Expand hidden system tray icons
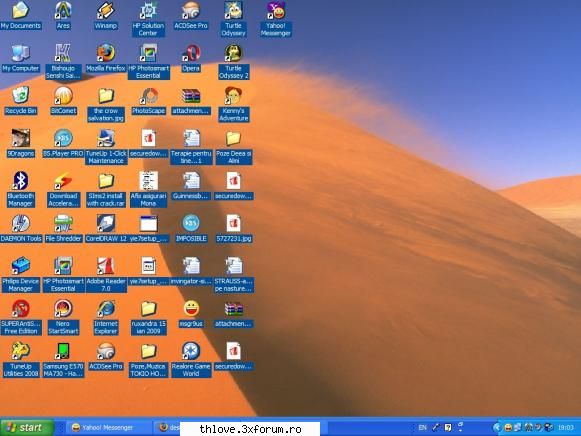Screen dimensions: 581x436 pyautogui.click(x=497, y=427)
